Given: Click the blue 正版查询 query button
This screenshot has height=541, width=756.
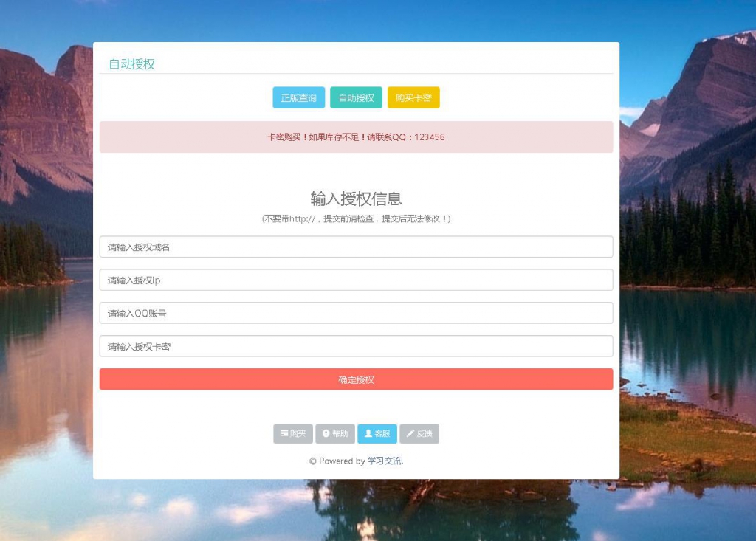Looking at the screenshot, I should click(x=298, y=97).
